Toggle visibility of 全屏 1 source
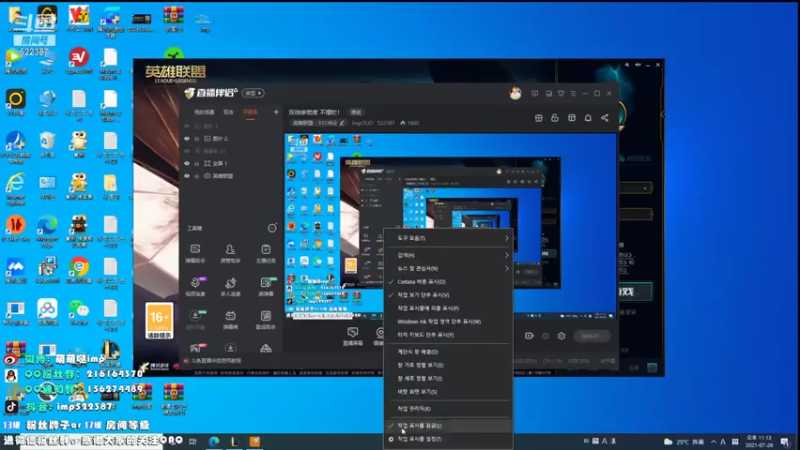Screen dimensions: 800x450 coord(187,163)
